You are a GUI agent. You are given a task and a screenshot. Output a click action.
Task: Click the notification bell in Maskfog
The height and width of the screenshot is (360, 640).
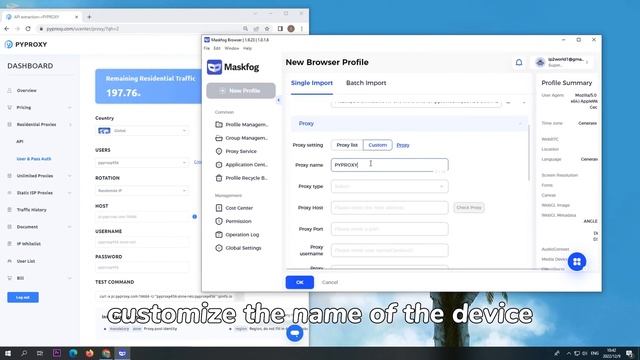[x=519, y=62]
